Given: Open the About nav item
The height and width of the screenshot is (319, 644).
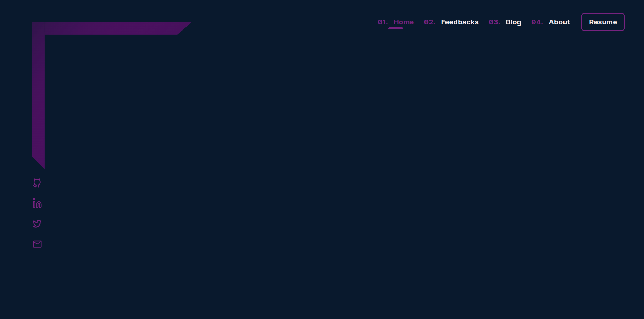Looking at the screenshot, I should tap(550, 22).
